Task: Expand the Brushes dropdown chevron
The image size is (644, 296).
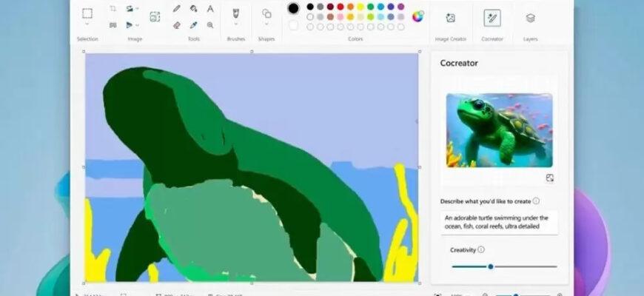Action: pos(235,24)
